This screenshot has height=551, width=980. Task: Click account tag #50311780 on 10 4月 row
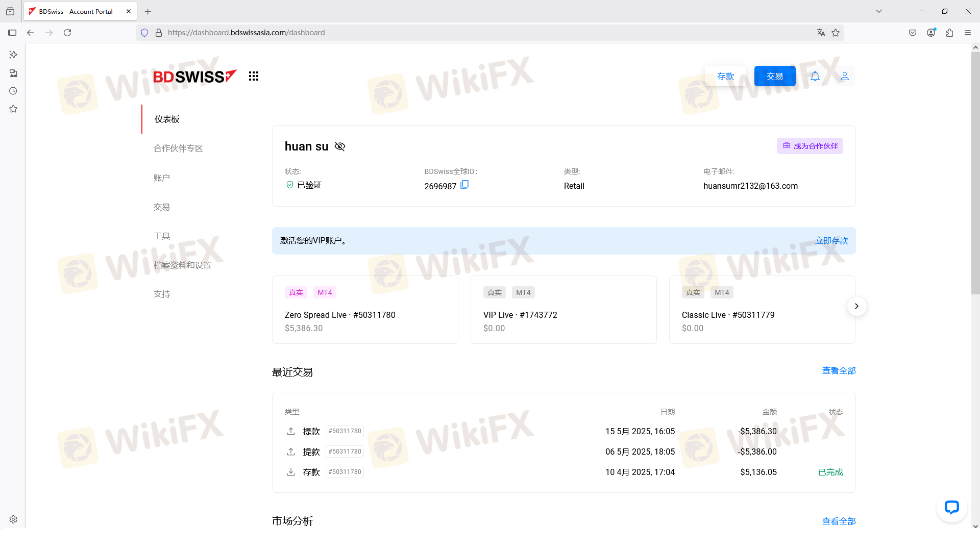[345, 472]
